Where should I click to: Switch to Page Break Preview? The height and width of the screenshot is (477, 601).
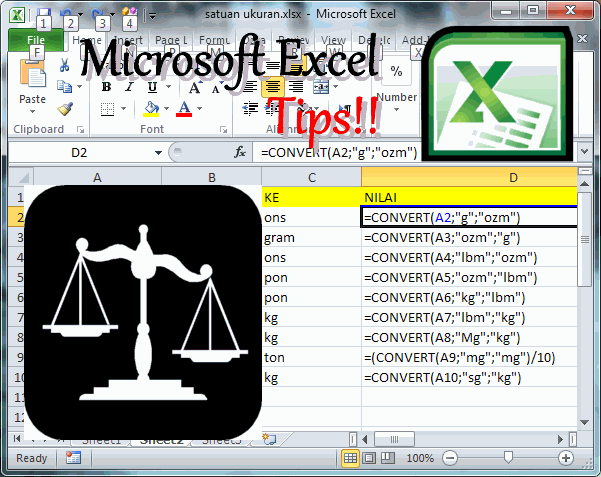click(388, 458)
